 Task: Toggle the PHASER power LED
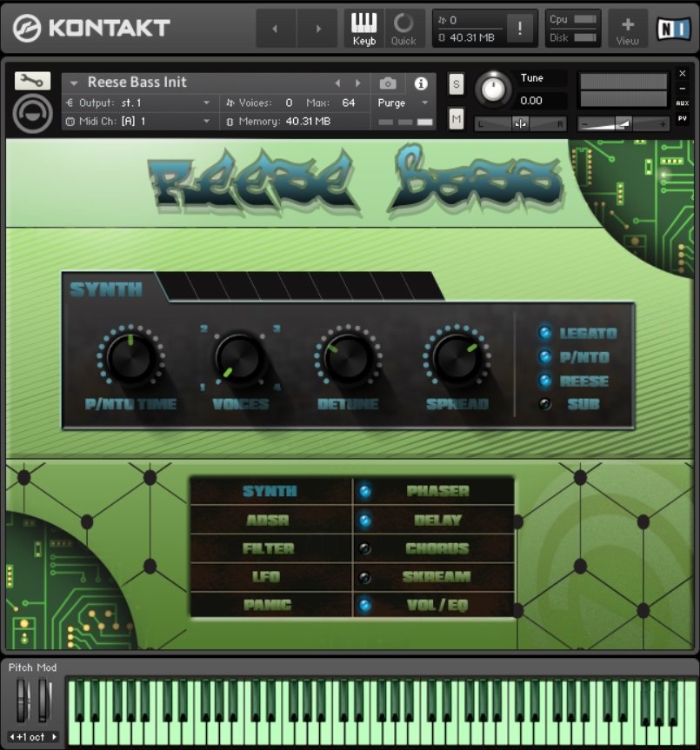pyautogui.click(x=364, y=491)
